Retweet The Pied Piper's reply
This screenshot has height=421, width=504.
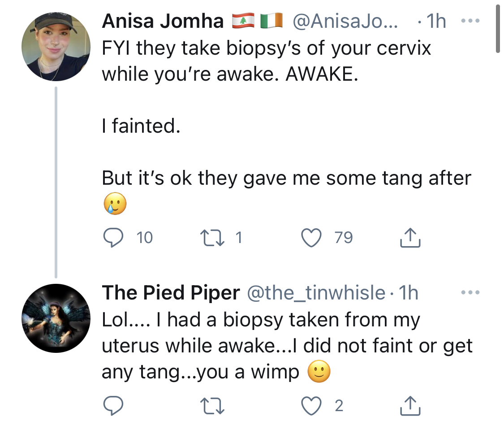click(x=212, y=406)
